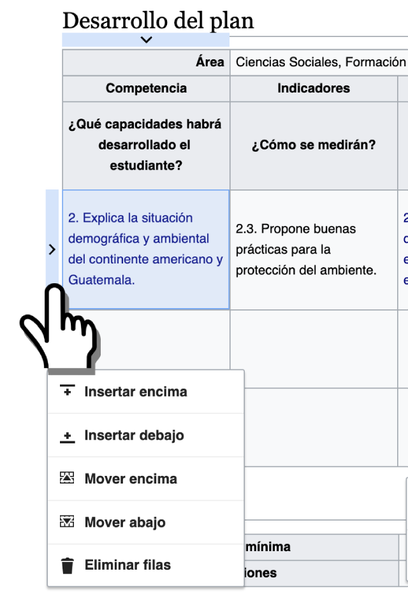
Task: Choose Insertar debajo from the row menu
Action: tap(146, 435)
